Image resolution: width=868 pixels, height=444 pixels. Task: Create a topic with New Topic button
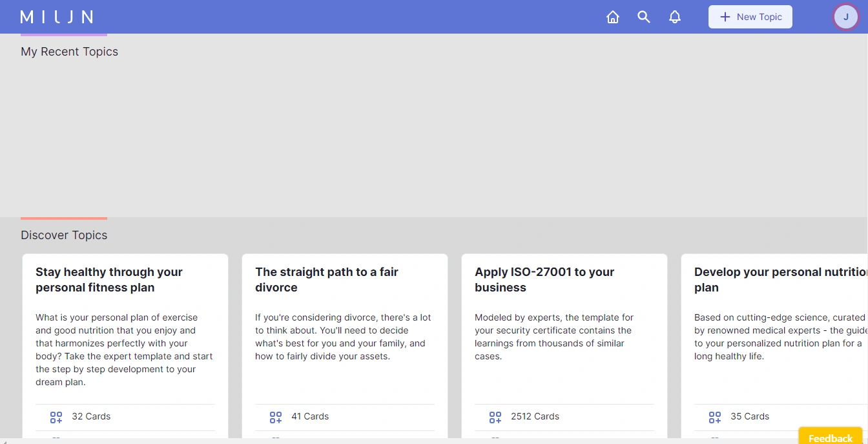pos(750,17)
